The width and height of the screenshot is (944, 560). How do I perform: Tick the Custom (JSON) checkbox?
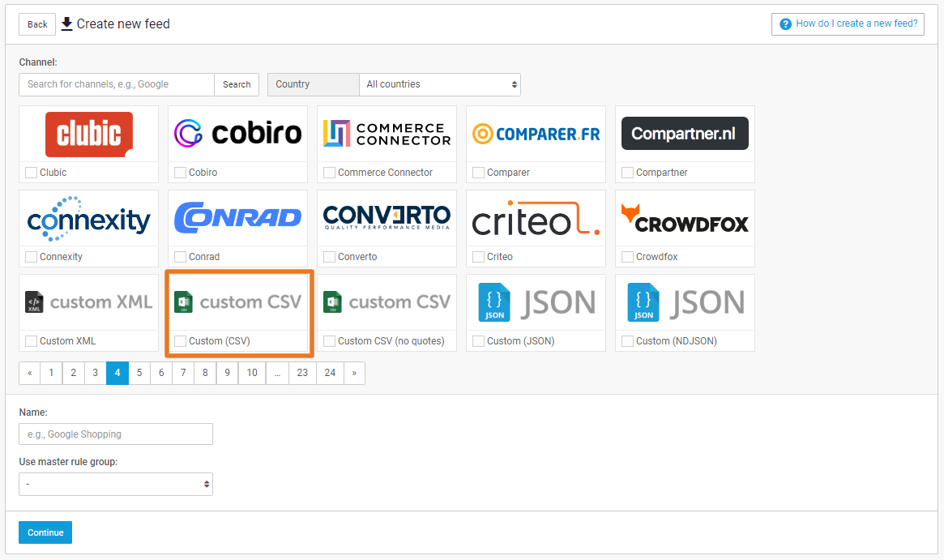tap(479, 341)
